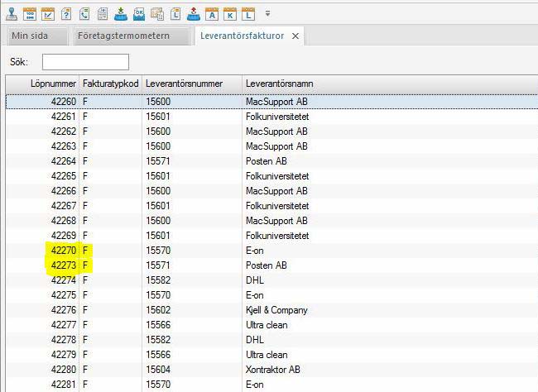Select invoice row with Löpnummer 42278

pyautogui.click(x=271, y=340)
